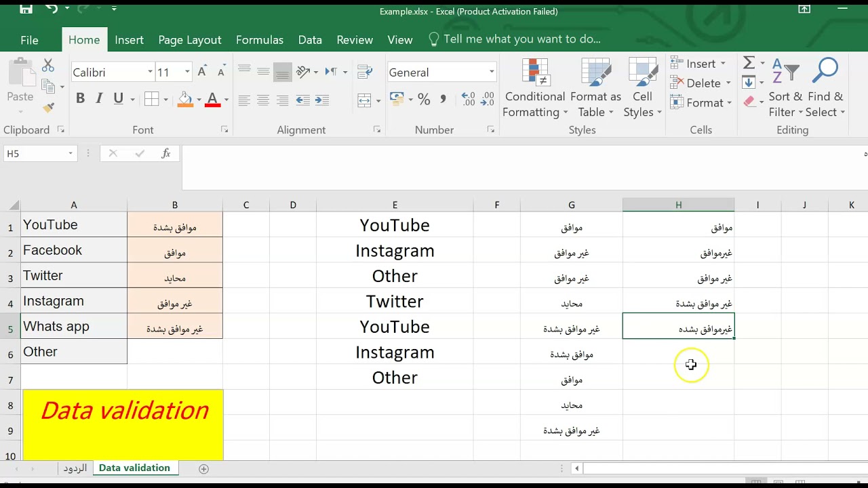
Task: Click the Borders icon
Action: 152,99
